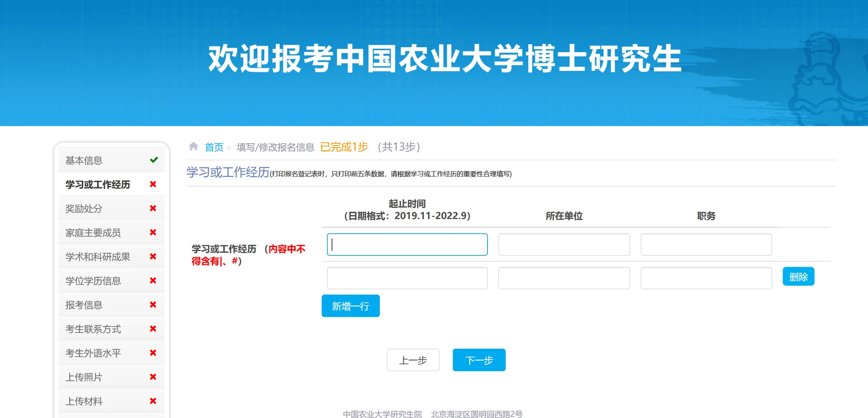
Task: Open the 首页 breadcrumb link
Action: click(214, 147)
